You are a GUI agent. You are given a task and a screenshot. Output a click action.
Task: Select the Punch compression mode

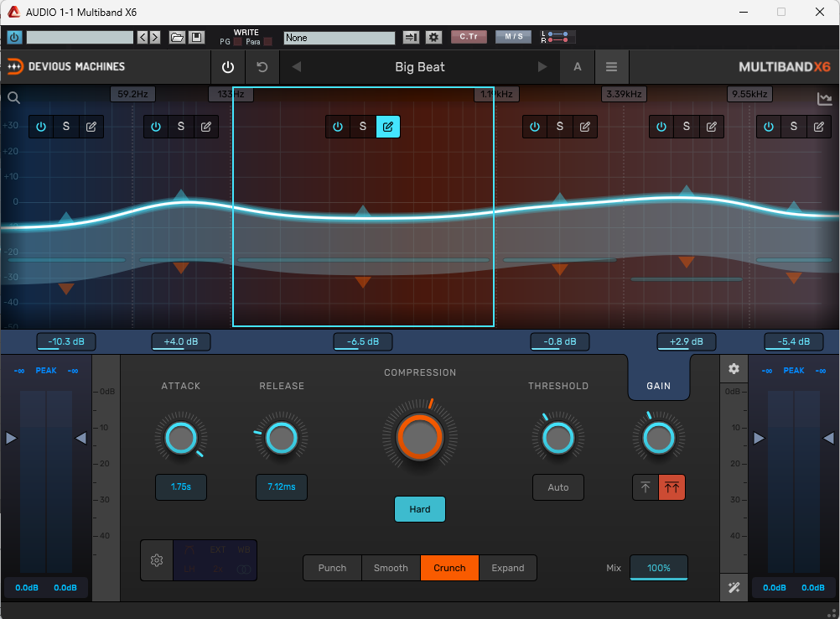pyautogui.click(x=332, y=568)
